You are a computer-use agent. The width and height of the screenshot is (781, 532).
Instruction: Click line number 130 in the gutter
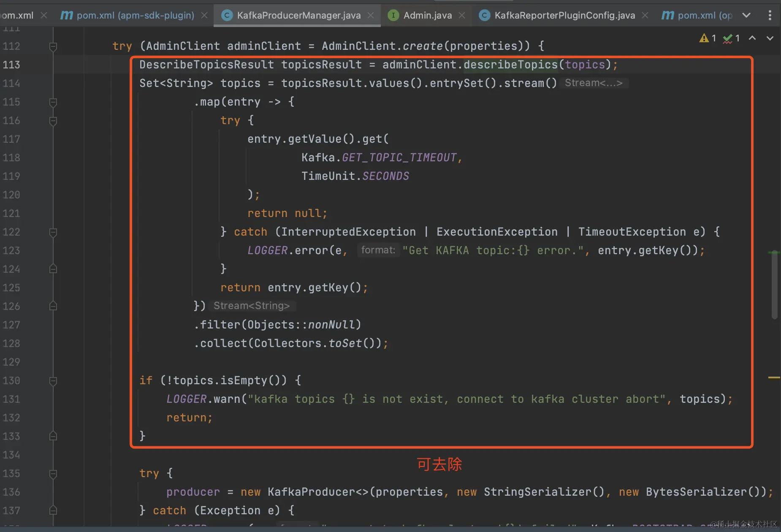point(11,380)
